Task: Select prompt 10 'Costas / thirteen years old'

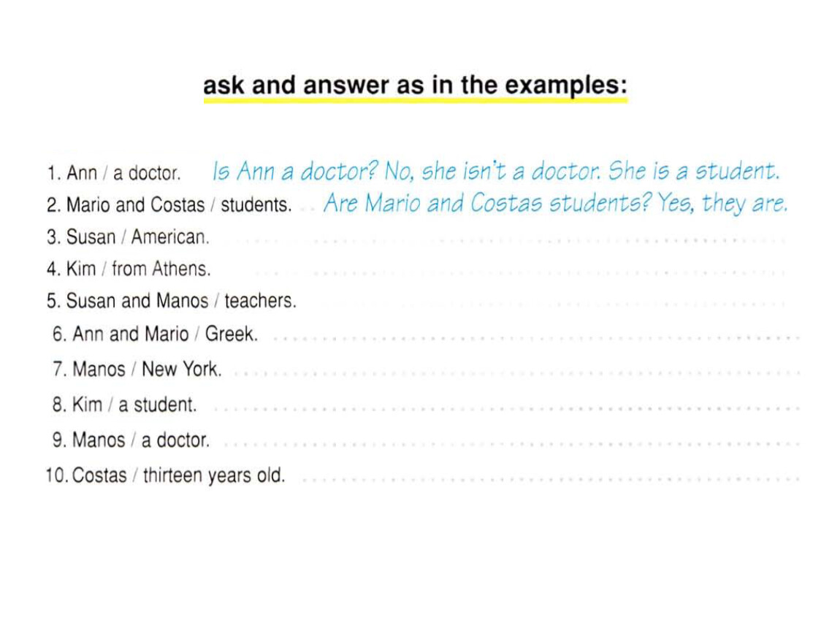Action: (165, 475)
